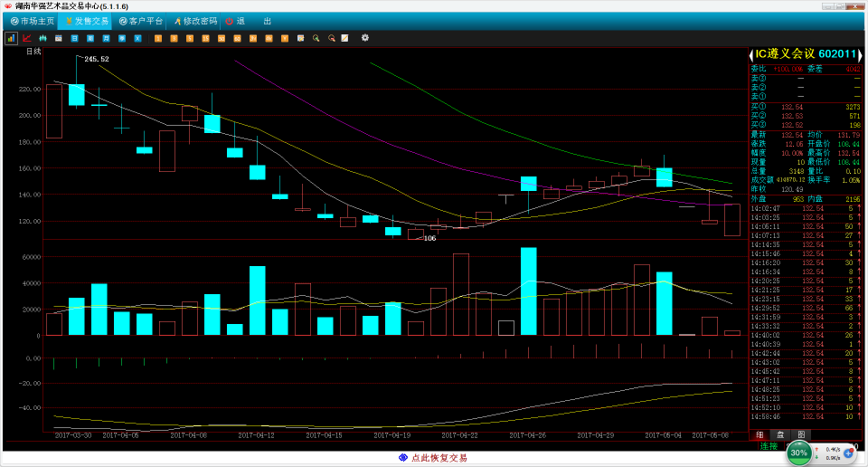Open the chart drawing edit icon
Image resolution: width=868 pixels, height=467 pixels.
point(300,38)
